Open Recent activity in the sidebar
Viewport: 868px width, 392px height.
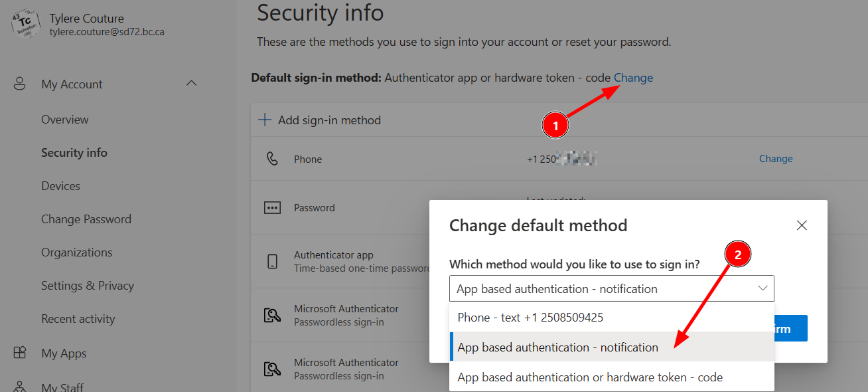tap(78, 319)
